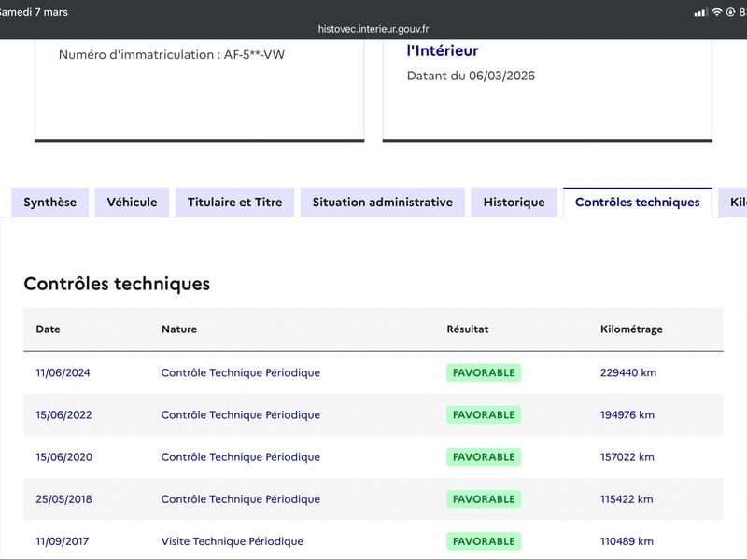Click the l'Intérieur heading link
The height and width of the screenshot is (560, 747).
(x=443, y=50)
